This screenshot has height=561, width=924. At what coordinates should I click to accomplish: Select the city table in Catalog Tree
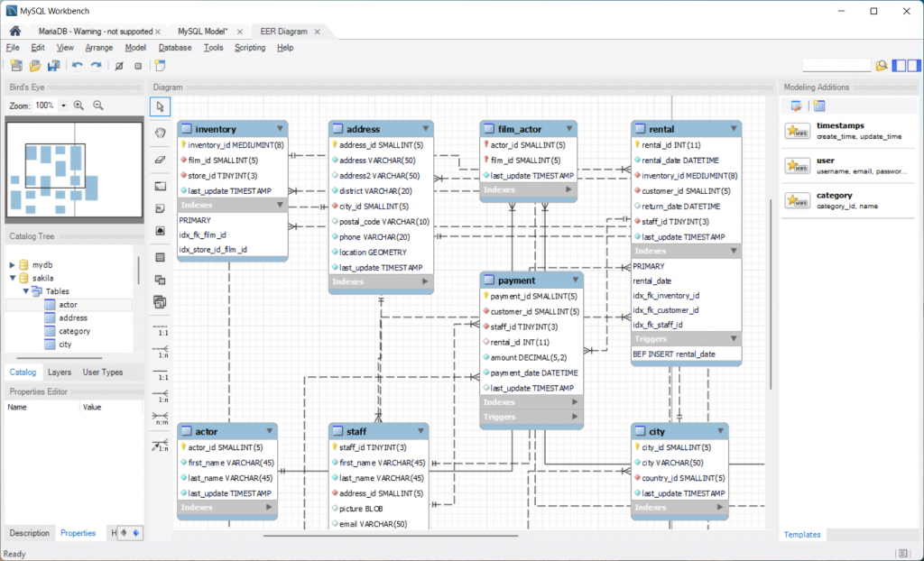65,345
